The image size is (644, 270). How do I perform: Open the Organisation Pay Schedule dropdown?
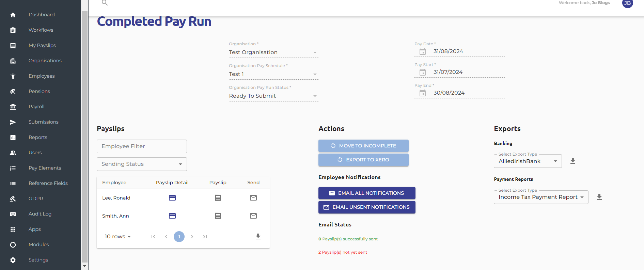point(274,74)
